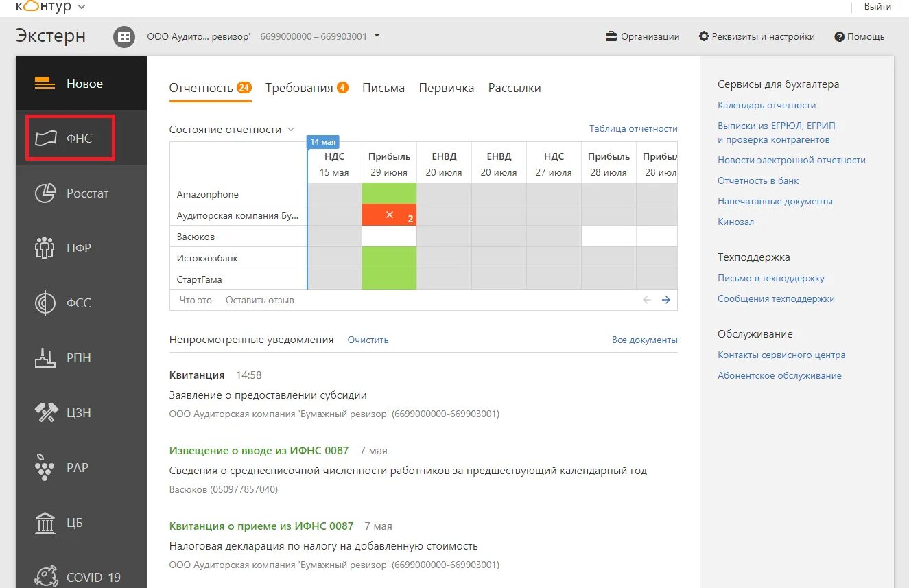
Task: Select the ЦЗН hammer icon
Action: pyautogui.click(x=45, y=412)
